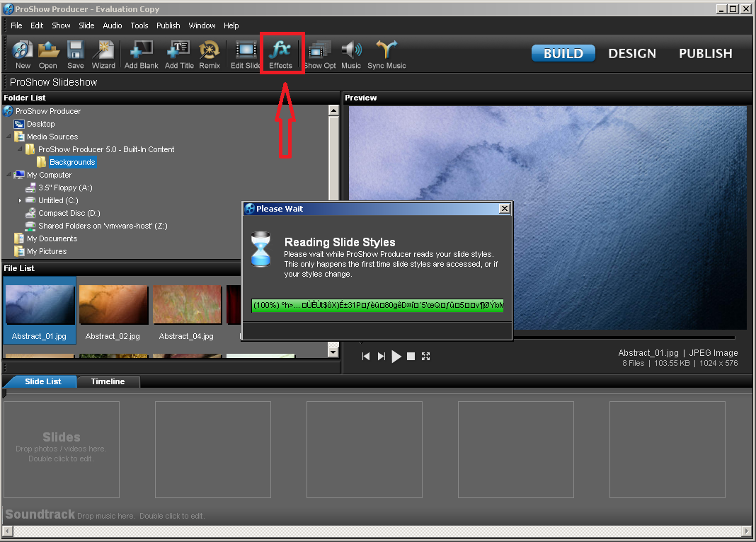Open the Audio menu
The height and width of the screenshot is (542, 756).
(x=113, y=25)
